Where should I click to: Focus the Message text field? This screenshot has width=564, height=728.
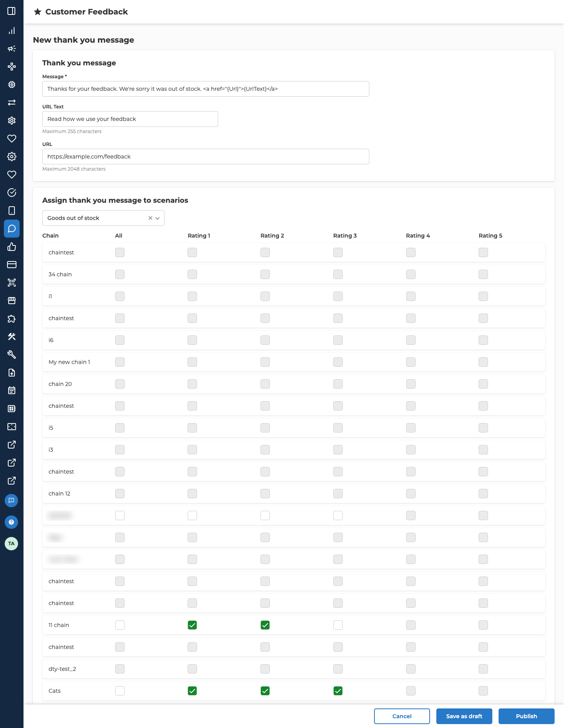coord(206,89)
